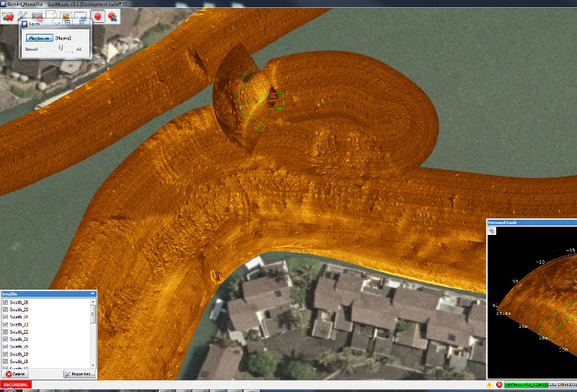
Task: Click the window layout toolbar icon
Action: tap(81, 15)
